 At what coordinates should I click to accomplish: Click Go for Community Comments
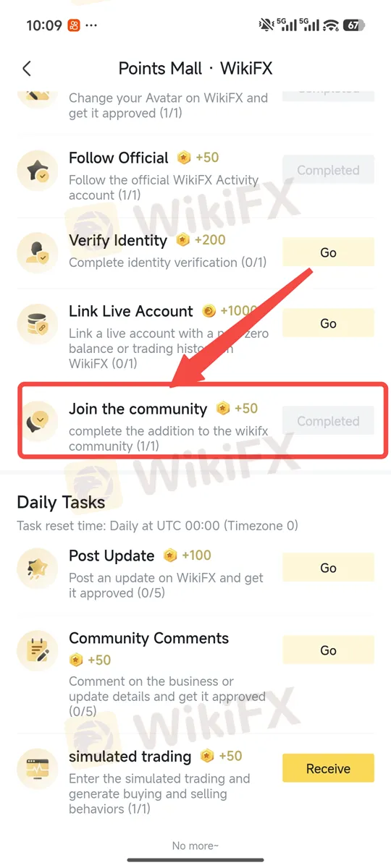328,650
